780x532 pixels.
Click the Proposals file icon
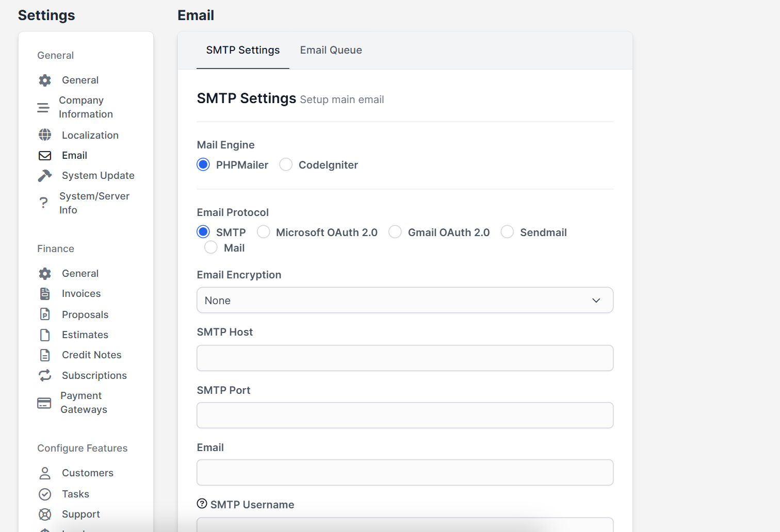45,314
